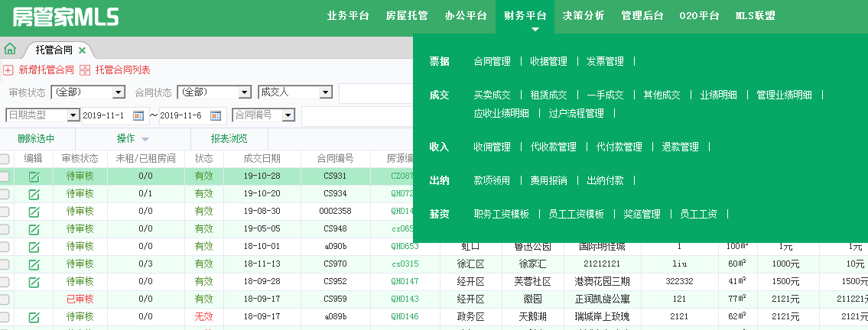Open the 审核状态 dropdown
The image size is (868, 330).
click(x=88, y=92)
